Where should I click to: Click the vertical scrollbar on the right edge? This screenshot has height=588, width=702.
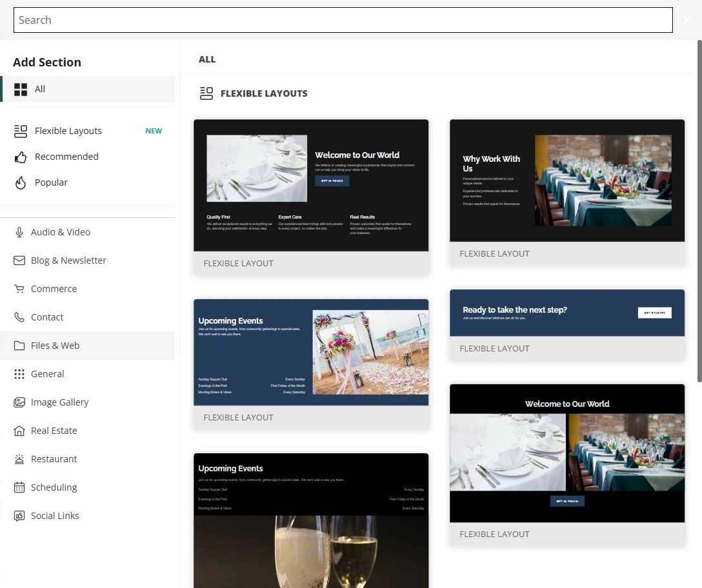pyautogui.click(x=699, y=211)
